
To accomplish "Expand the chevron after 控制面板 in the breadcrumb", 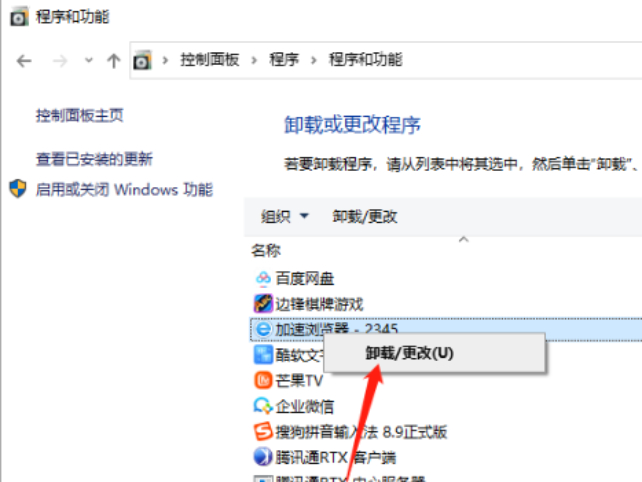I will [254, 60].
